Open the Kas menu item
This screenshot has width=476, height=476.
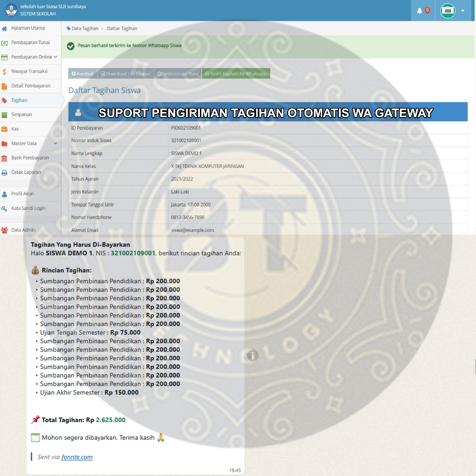15,129
